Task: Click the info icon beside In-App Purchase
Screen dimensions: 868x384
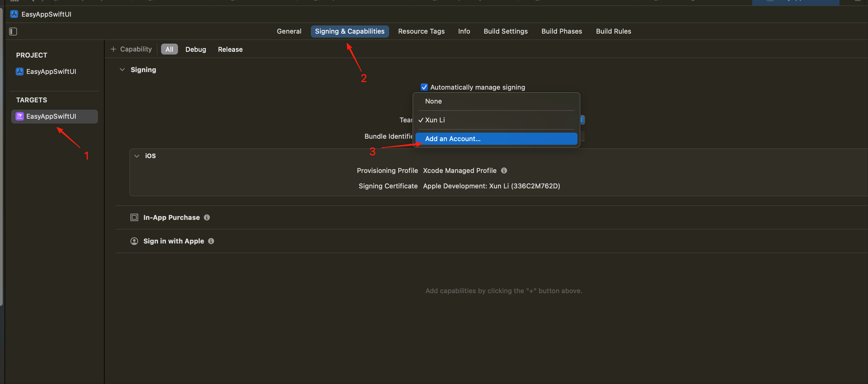Action: [207, 217]
